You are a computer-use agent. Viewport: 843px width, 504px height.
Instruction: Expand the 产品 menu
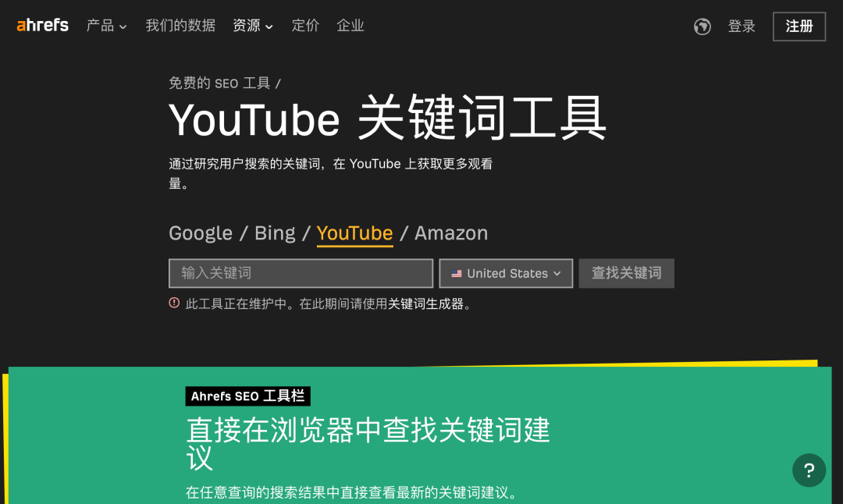click(x=106, y=25)
